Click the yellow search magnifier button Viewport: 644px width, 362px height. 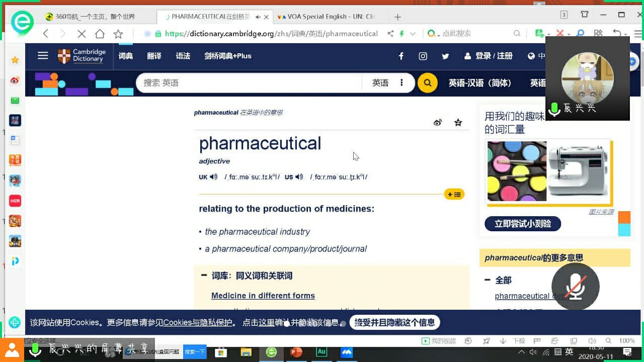click(427, 83)
